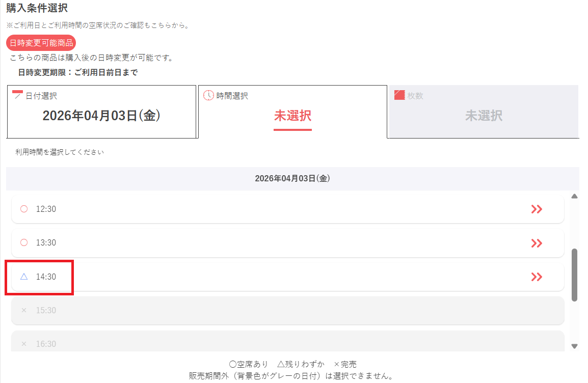
Task: Click the circle availability icon for 12:30
Action: coord(23,209)
